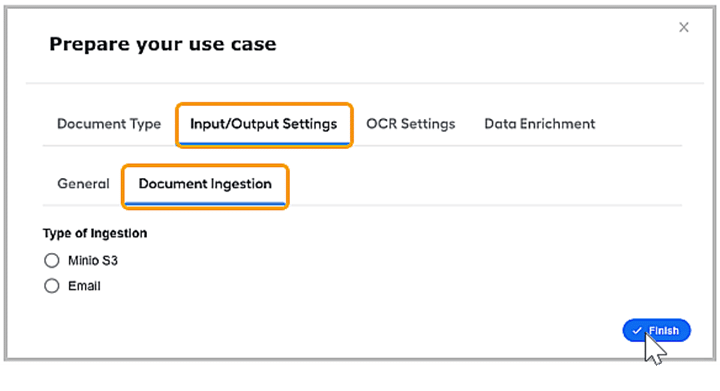Switch to Input/Output Settings tab
This screenshot has height=391, width=720.
[x=264, y=124]
